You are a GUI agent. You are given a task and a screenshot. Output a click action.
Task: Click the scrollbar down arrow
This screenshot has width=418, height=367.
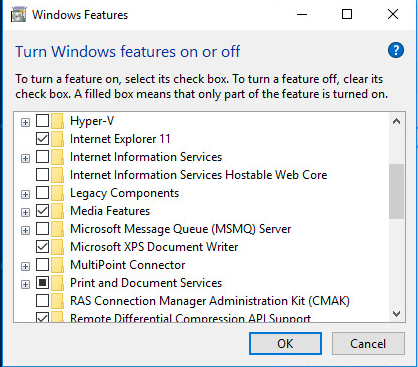396,314
